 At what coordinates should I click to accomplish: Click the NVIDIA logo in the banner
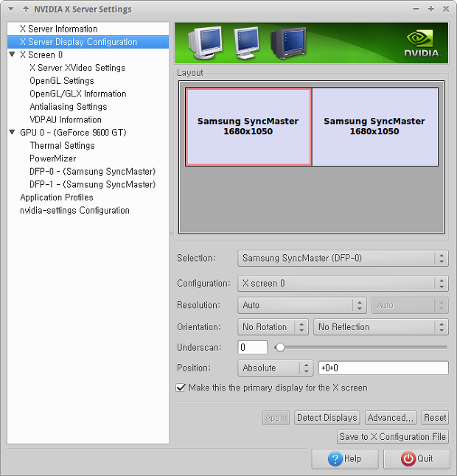422,43
